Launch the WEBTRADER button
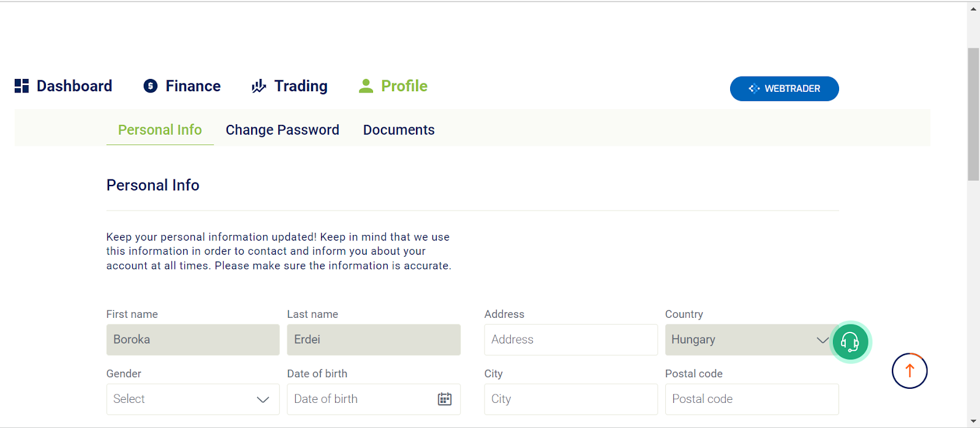The width and height of the screenshot is (980, 428). coord(785,89)
